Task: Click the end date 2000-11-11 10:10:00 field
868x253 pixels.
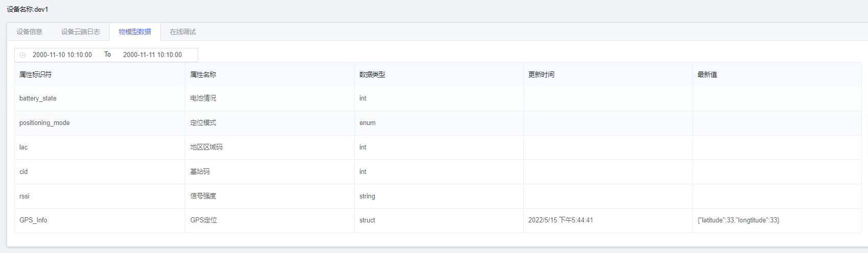Action: [152, 55]
